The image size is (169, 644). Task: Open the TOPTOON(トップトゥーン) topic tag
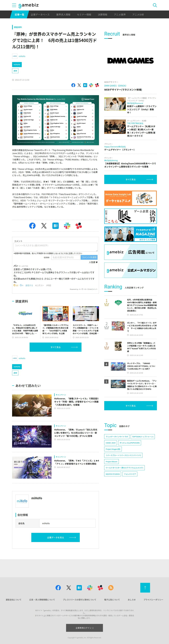click(143, 437)
